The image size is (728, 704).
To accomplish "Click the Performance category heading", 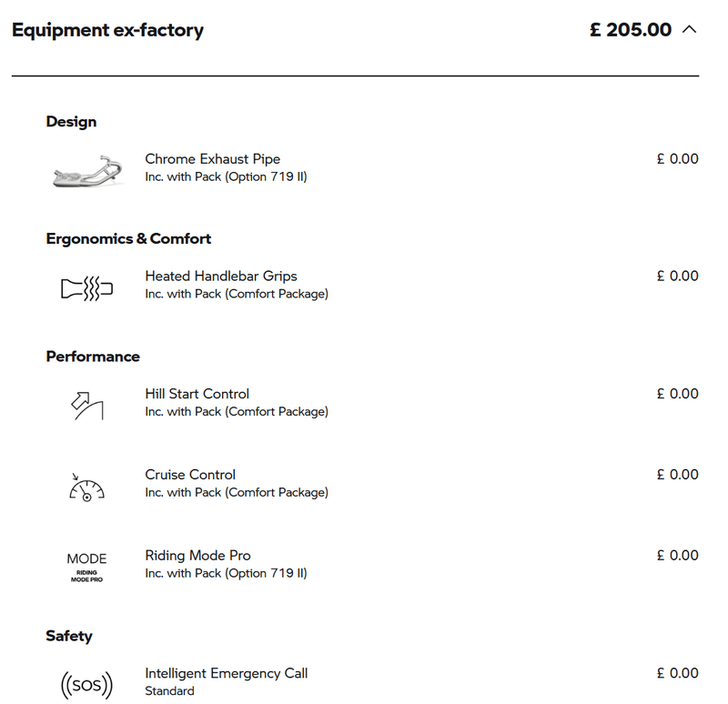I will (x=93, y=357).
